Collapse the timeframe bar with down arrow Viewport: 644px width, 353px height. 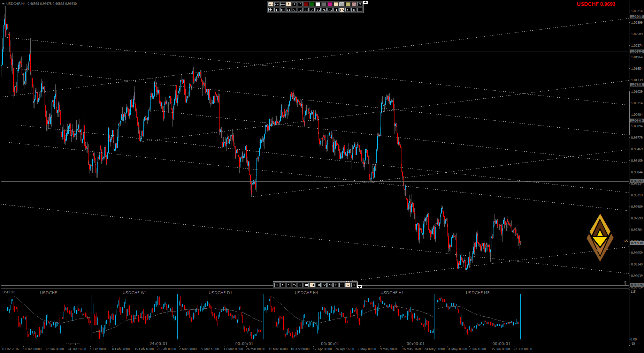tap(360, 287)
